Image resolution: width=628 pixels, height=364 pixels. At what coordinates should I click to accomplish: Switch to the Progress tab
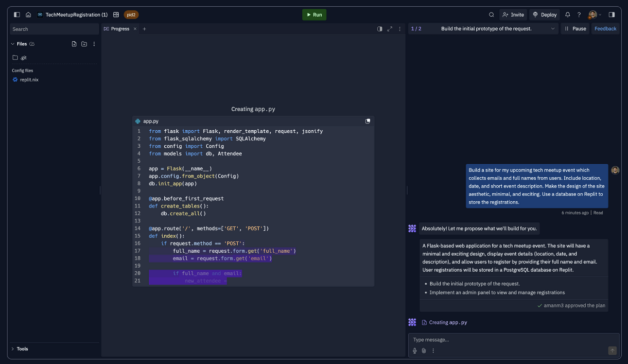pos(117,29)
